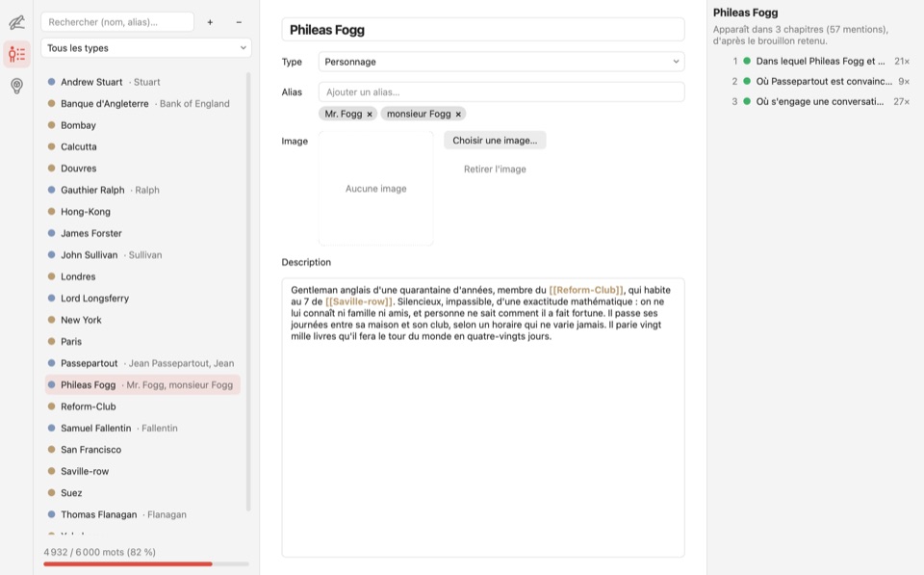Viewport: 924px width, 575px height.
Task: Select Paris entry
Action: point(142,342)
